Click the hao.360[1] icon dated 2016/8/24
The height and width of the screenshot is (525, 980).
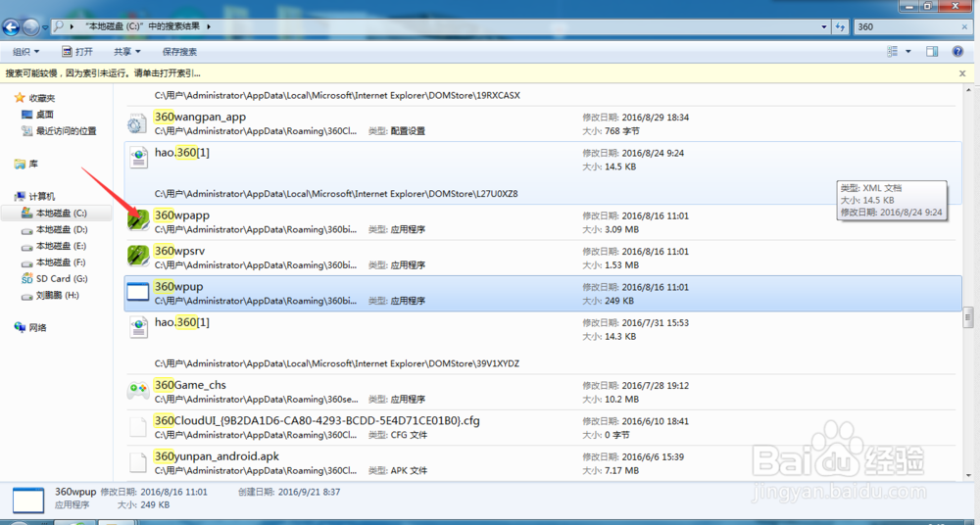(138, 157)
